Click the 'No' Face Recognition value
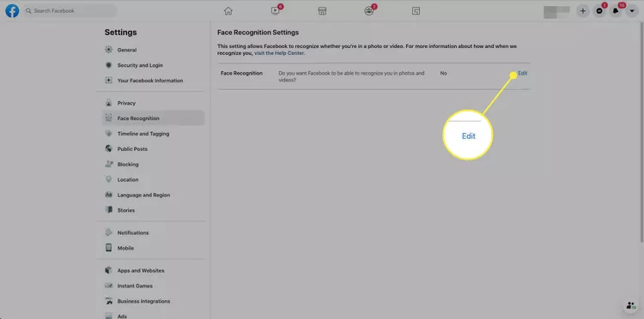The image size is (644, 319). [444, 74]
